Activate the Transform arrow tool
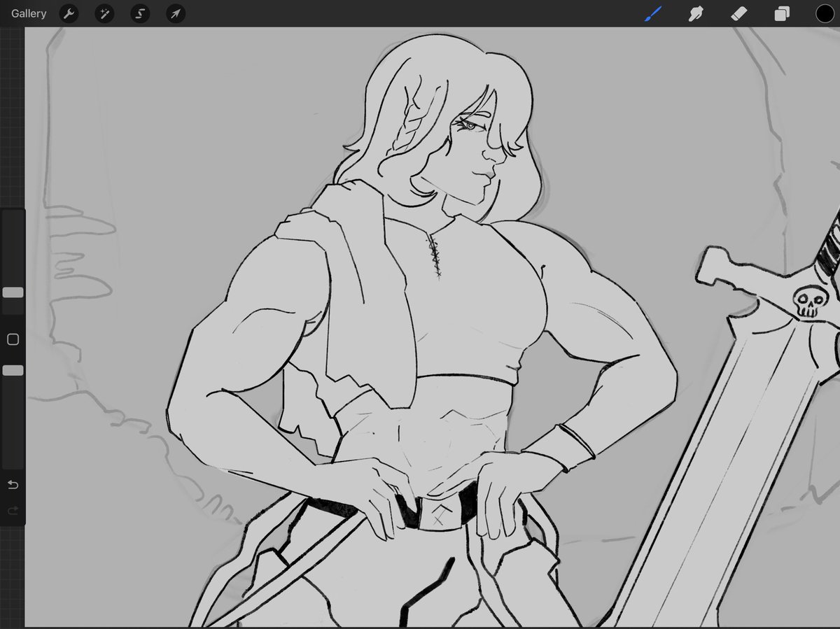The image size is (840, 629). pos(174,13)
